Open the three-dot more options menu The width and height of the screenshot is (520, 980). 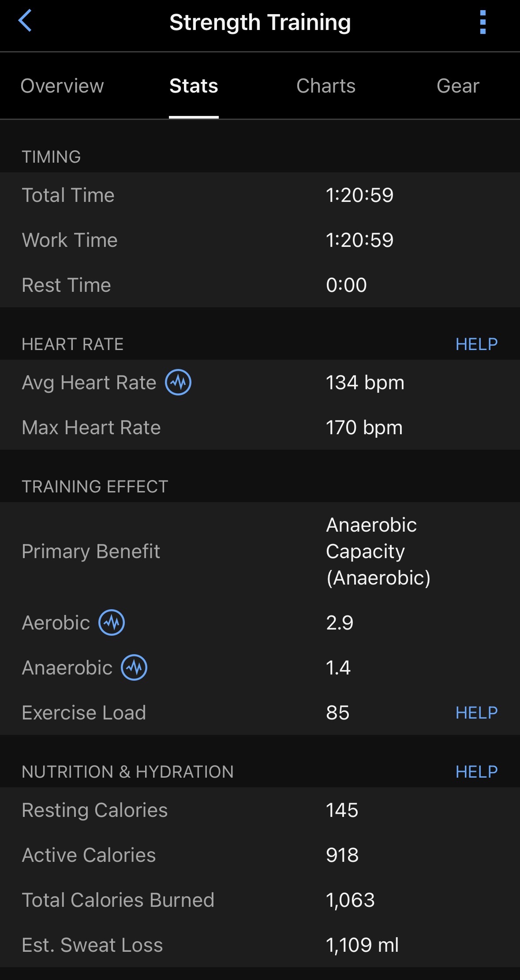pyautogui.click(x=483, y=22)
